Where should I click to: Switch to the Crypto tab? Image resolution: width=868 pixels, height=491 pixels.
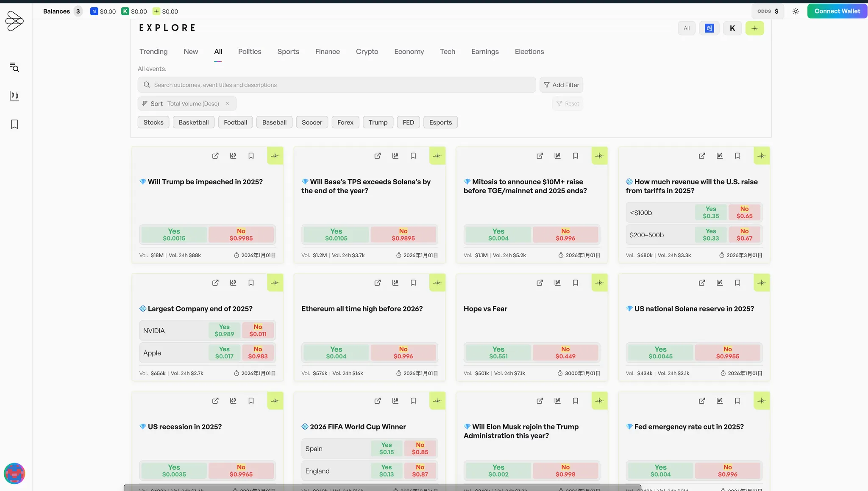[x=367, y=52]
